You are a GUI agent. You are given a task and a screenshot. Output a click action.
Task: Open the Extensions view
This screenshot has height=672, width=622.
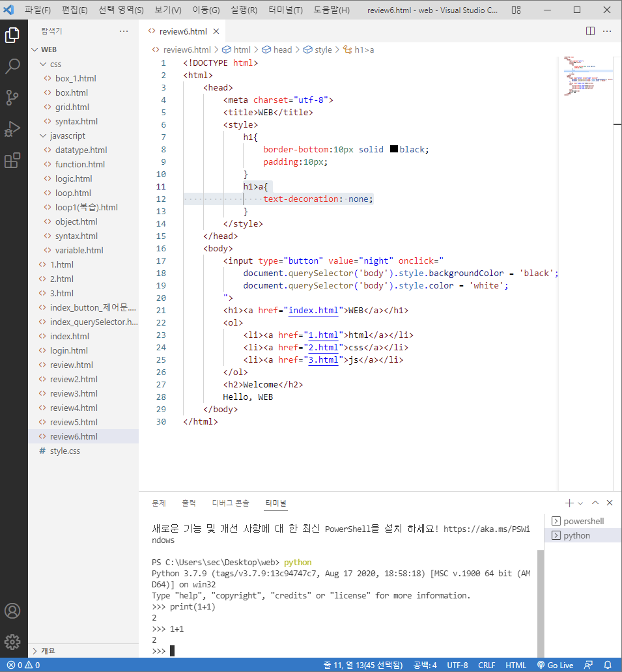(12, 161)
